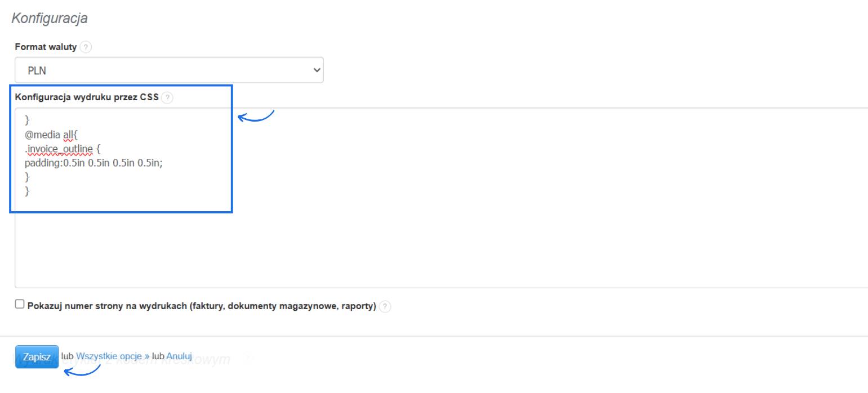
Task: Click the Anuluj link to cancel
Action: click(x=179, y=356)
